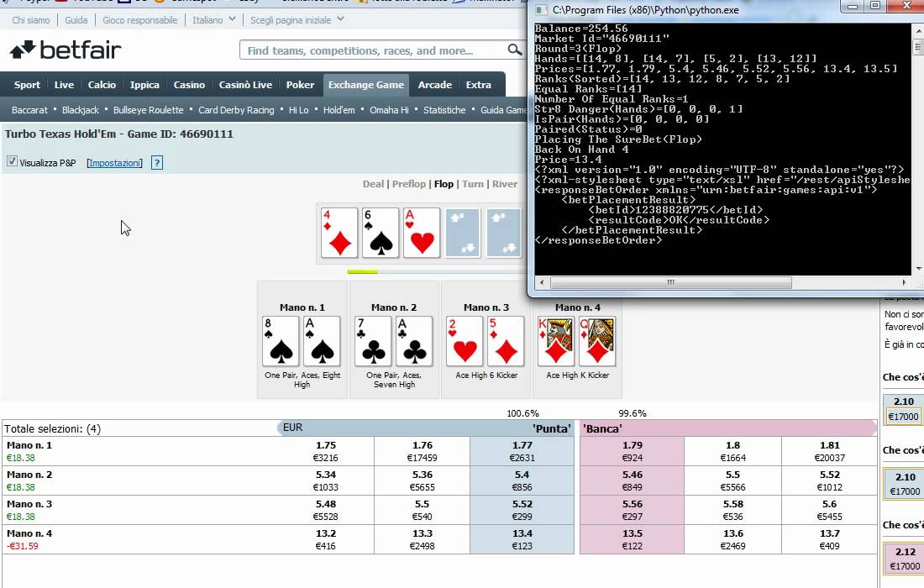Screen dimensions: 924x588
Task: Back Mano n. 4 at 13.4
Action: (x=522, y=539)
